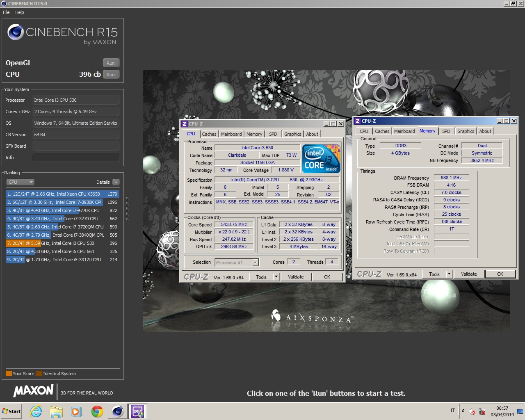Click the MAXON logo at bottom
The width and height of the screenshot is (525, 420).
coord(34,391)
